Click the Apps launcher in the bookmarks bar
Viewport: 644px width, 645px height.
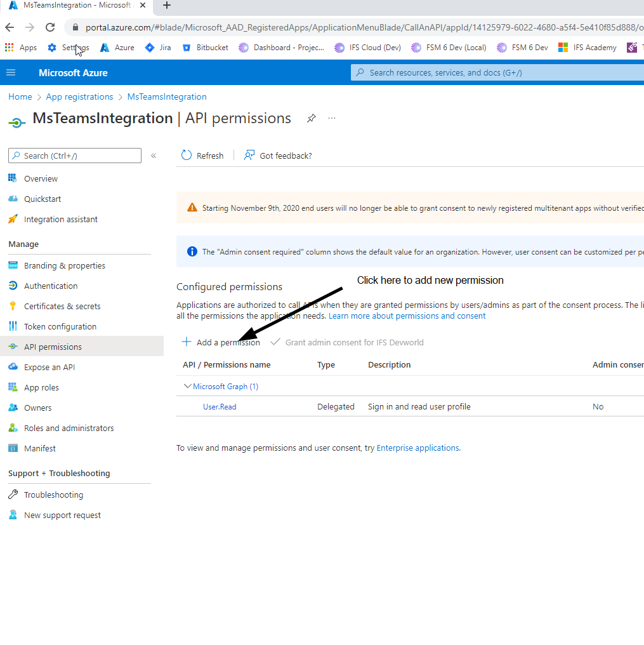click(21, 47)
